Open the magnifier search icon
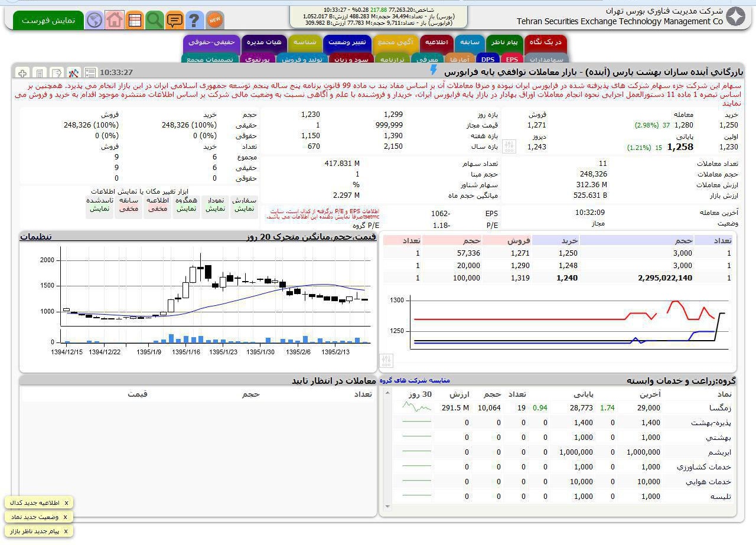 tap(155, 20)
